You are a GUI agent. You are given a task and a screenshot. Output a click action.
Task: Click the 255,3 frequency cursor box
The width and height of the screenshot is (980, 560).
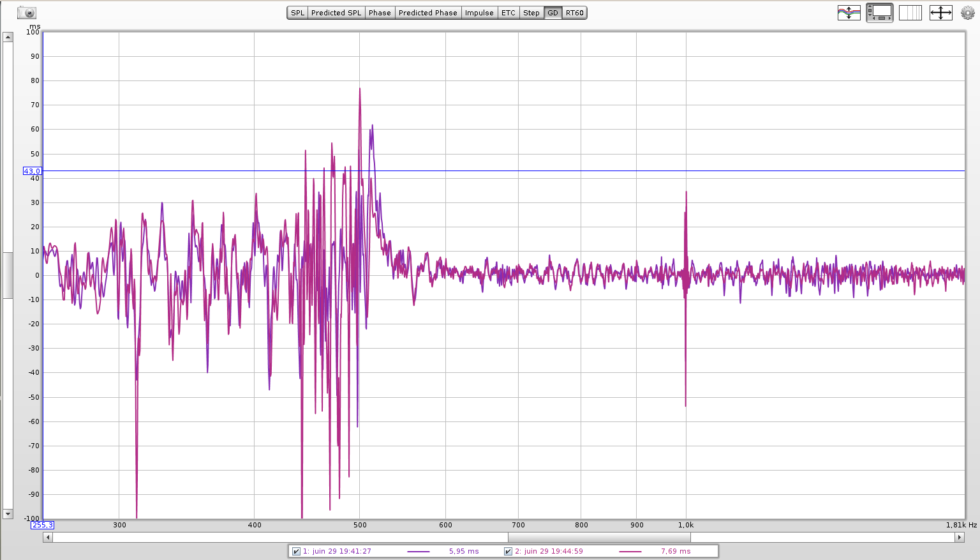click(x=43, y=525)
